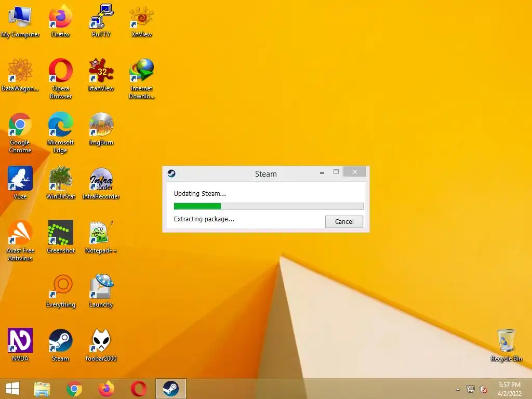Image resolution: width=532 pixels, height=399 pixels.
Task: Click the muted volume tray icon
Action: pos(483,389)
